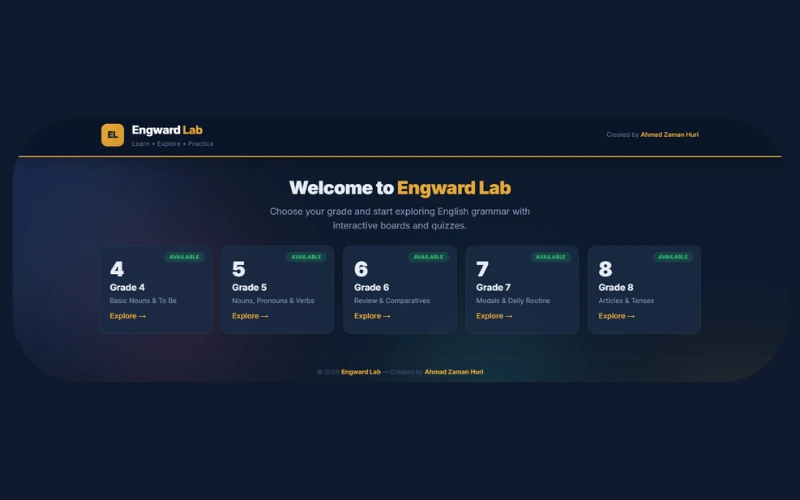800x500 pixels.
Task: Click the large number 8
Action: [605, 269]
